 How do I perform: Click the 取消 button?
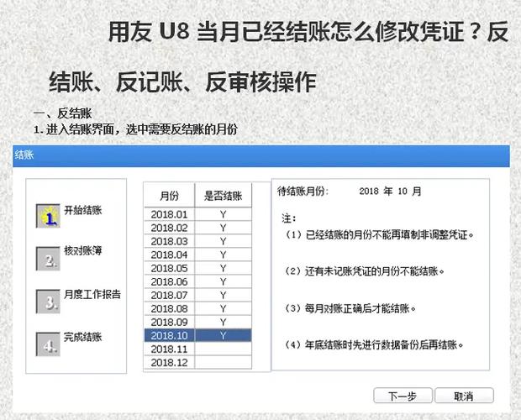[464, 396]
